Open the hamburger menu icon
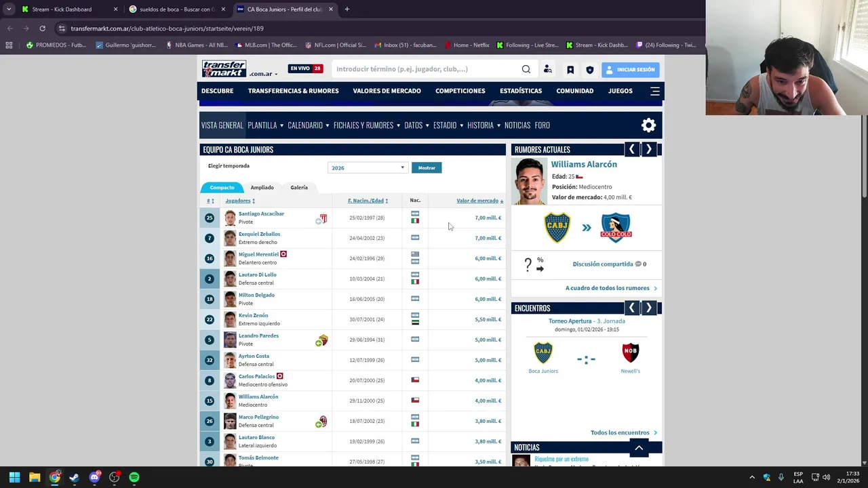 click(654, 91)
